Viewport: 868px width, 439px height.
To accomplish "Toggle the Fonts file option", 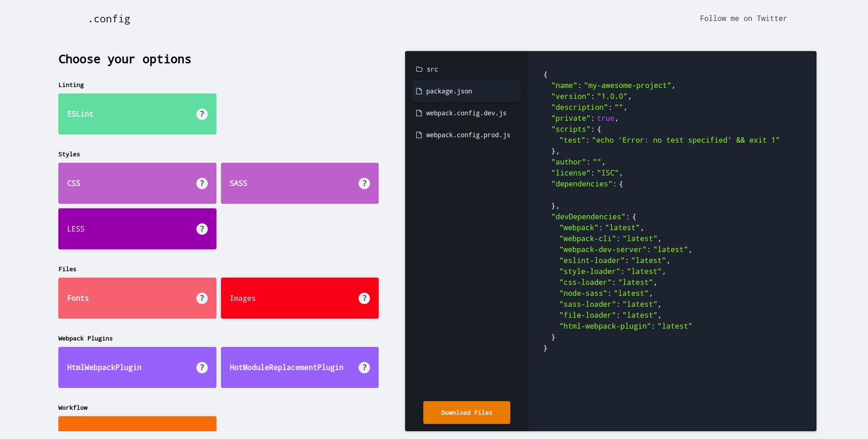I will coord(137,298).
